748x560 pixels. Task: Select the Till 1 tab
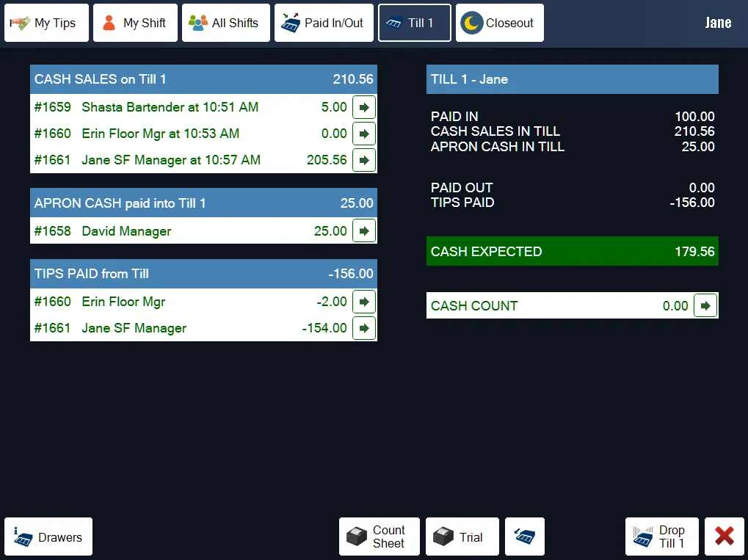pos(415,23)
